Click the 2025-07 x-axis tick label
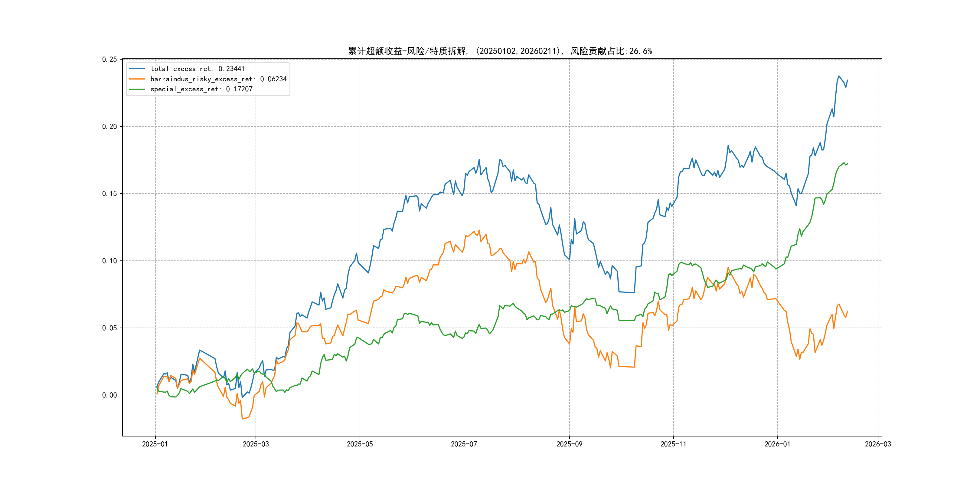 click(x=464, y=444)
